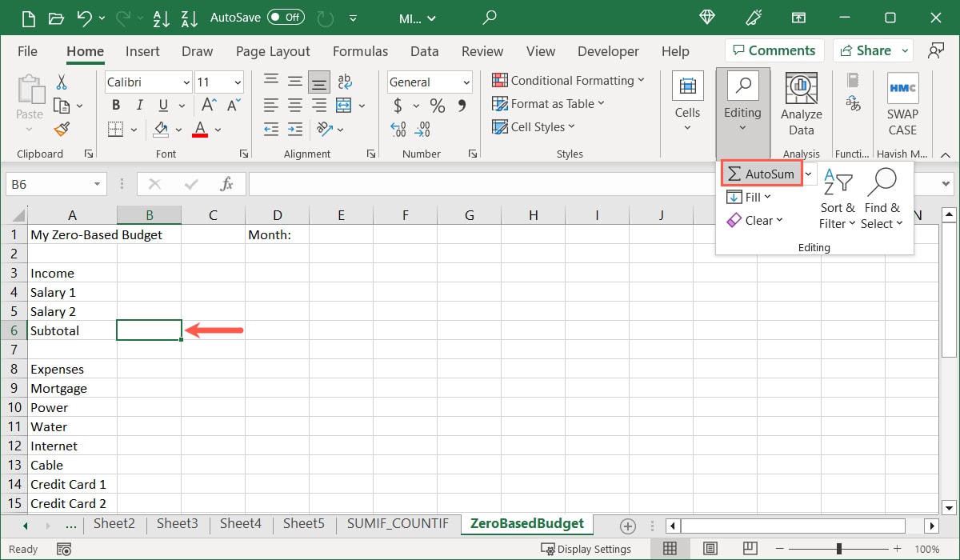The image size is (960, 560).
Task: Switch to the Formulas ribbon tab
Action: [x=360, y=50]
